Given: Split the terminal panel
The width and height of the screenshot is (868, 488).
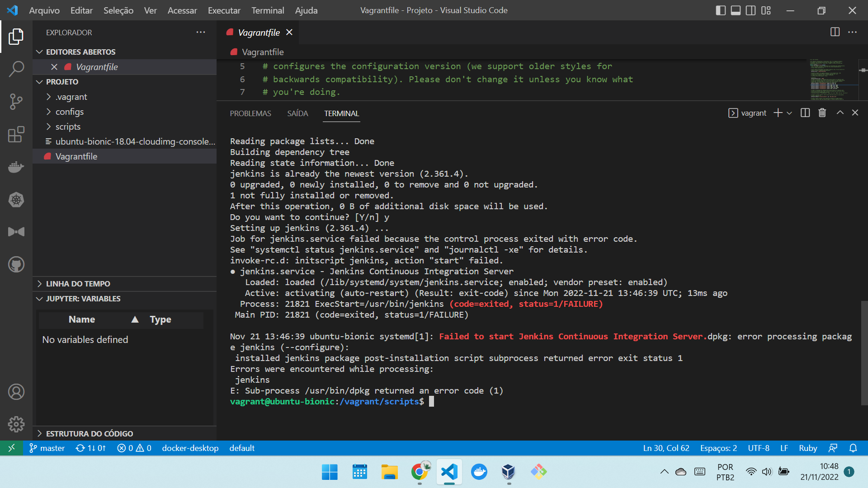Looking at the screenshot, I should (x=805, y=113).
